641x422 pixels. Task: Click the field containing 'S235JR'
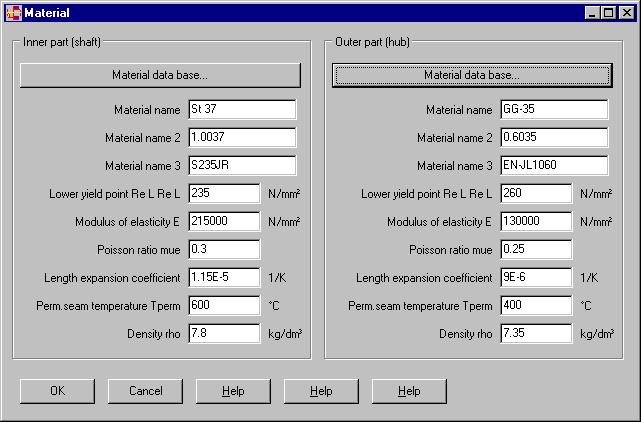click(241, 166)
